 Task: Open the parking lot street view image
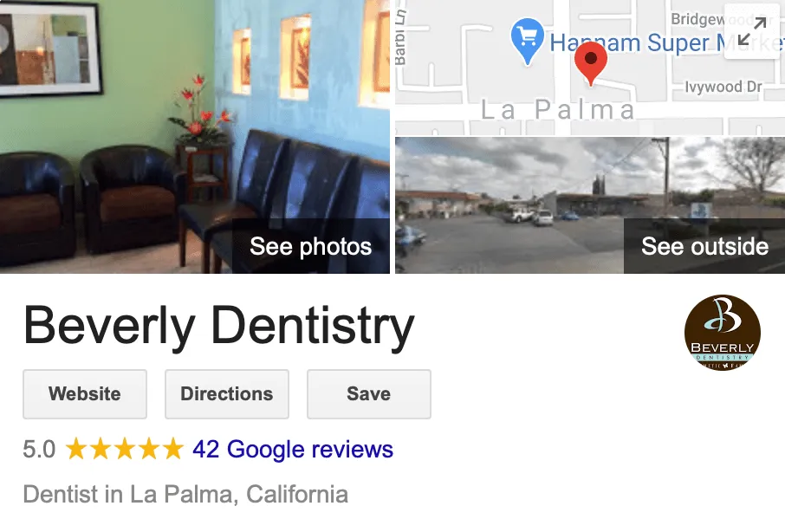[590, 205]
